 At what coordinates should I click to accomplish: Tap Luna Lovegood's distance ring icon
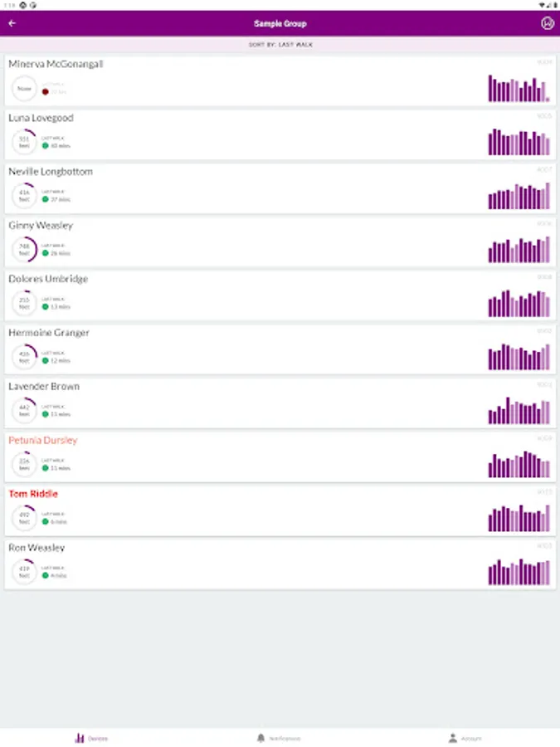point(24,142)
